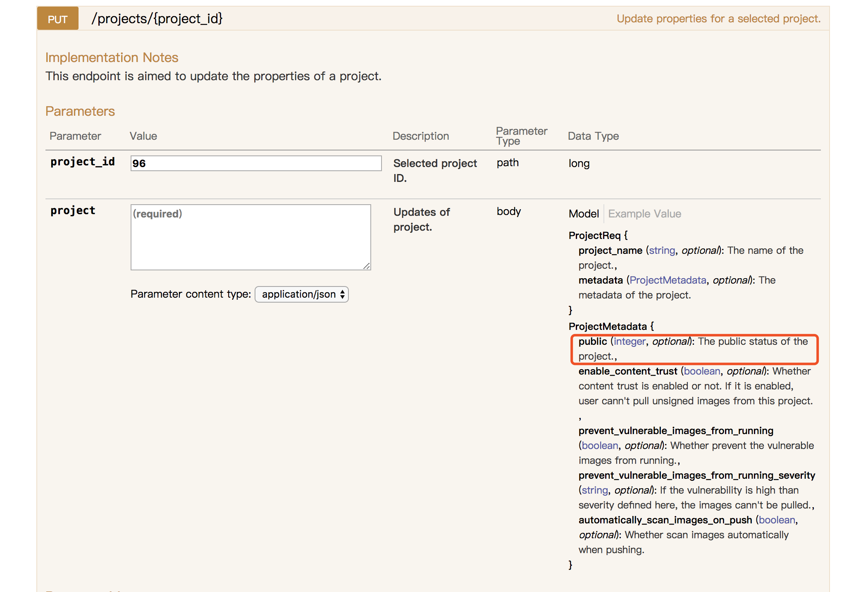Image resolution: width=868 pixels, height=592 pixels.
Task: Click 'Update properties for a selected project' link
Action: (x=718, y=19)
